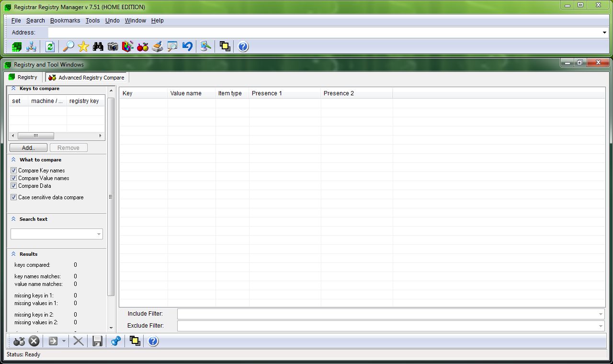Open the Bookmarks menu
Image resolution: width=613 pixels, height=364 pixels.
pos(65,21)
